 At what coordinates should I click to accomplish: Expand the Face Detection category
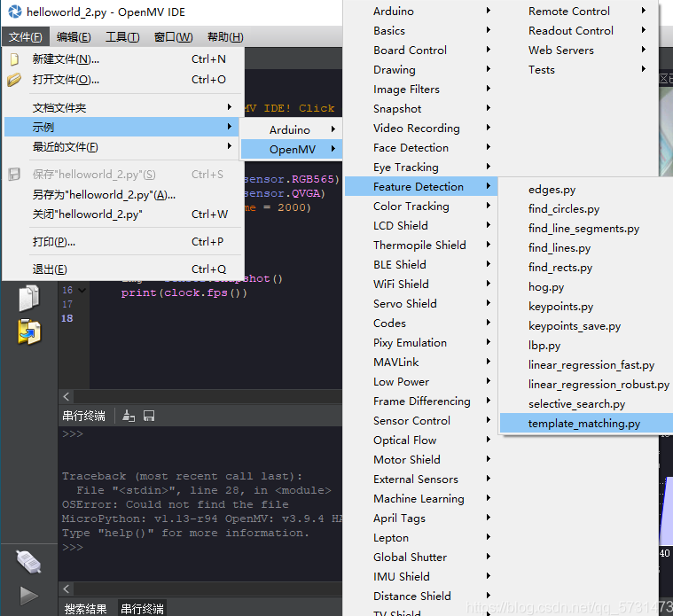tap(421, 147)
